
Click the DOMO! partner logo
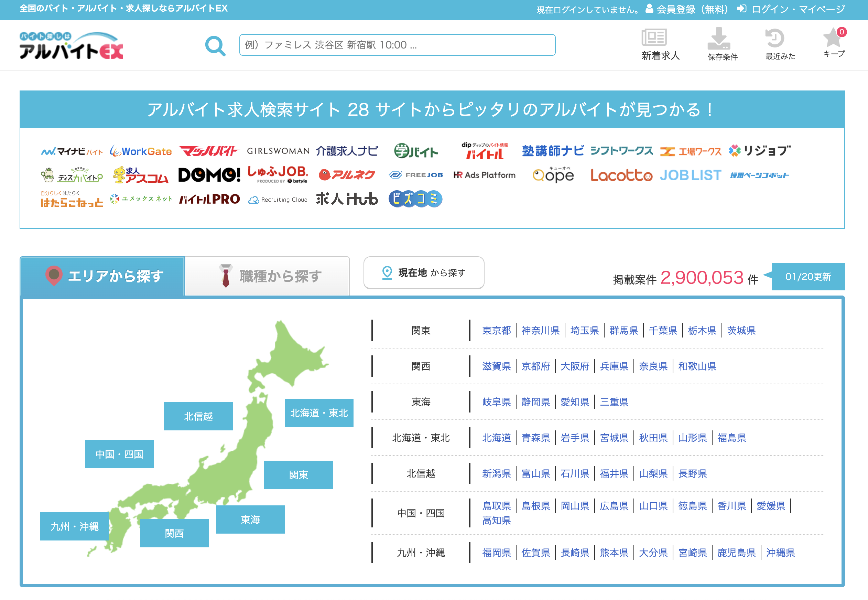coord(209,175)
